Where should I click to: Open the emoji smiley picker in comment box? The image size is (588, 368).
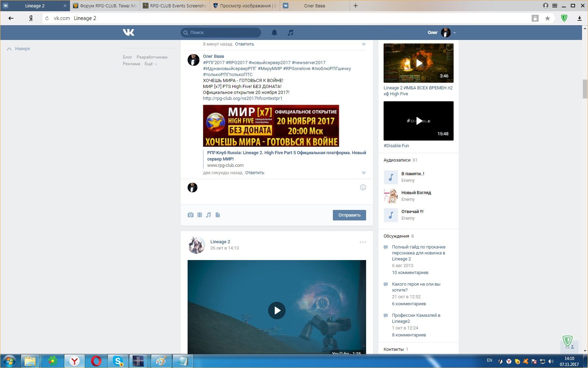(363, 187)
